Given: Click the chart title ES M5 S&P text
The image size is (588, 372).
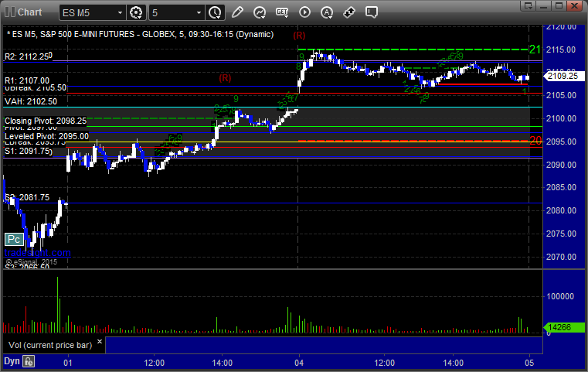Looking at the screenshot, I should (x=141, y=35).
